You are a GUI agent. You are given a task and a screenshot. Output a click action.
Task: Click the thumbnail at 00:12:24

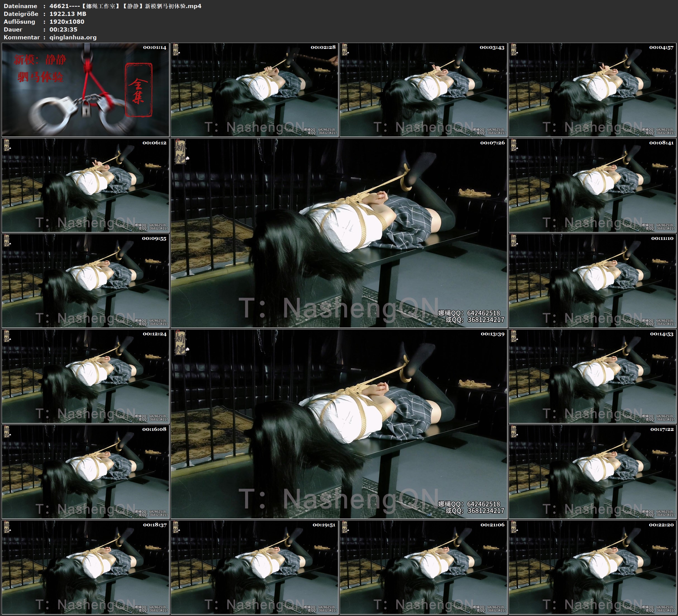pyautogui.click(x=85, y=376)
